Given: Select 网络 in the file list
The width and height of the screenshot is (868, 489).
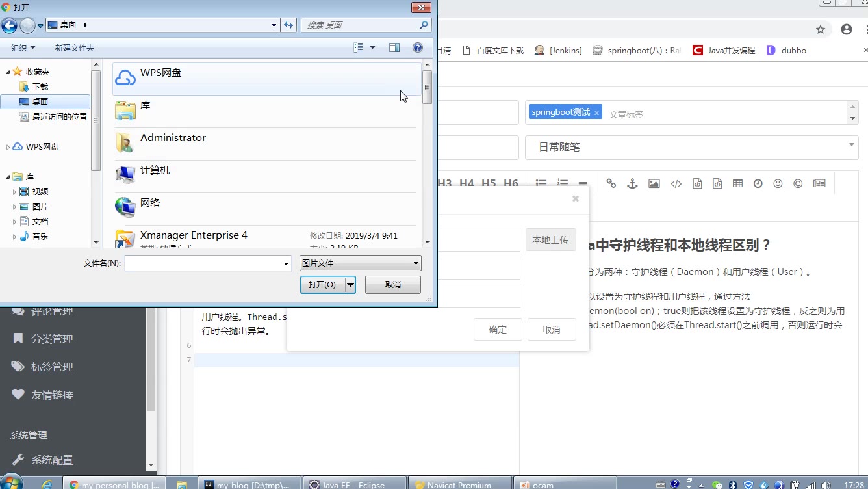Looking at the screenshot, I should 266,209.
